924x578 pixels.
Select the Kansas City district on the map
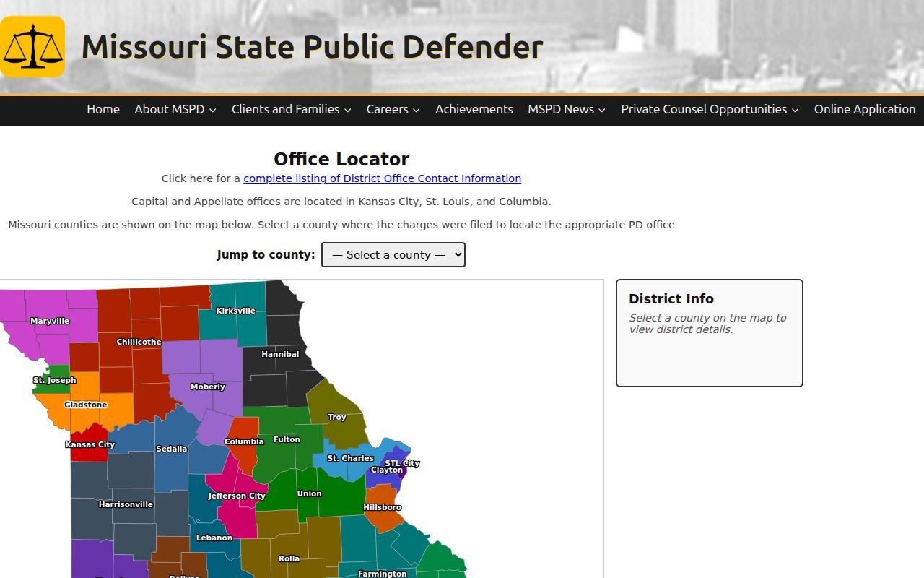point(90,444)
